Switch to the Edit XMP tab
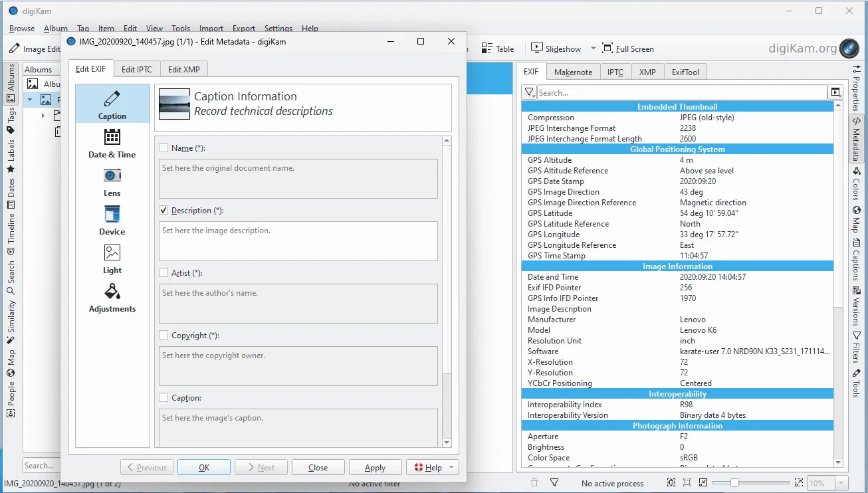868x493 pixels. pyautogui.click(x=183, y=69)
